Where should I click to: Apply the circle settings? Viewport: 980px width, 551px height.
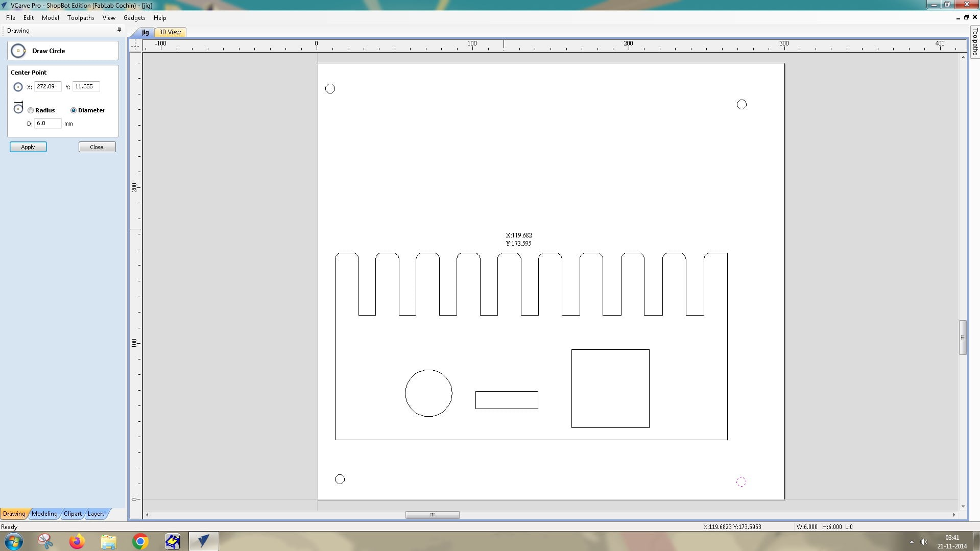pyautogui.click(x=28, y=147)
